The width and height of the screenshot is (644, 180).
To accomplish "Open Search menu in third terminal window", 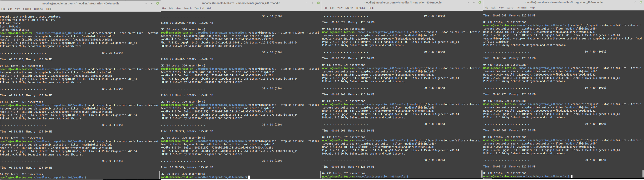I will [x=349, y=8].
